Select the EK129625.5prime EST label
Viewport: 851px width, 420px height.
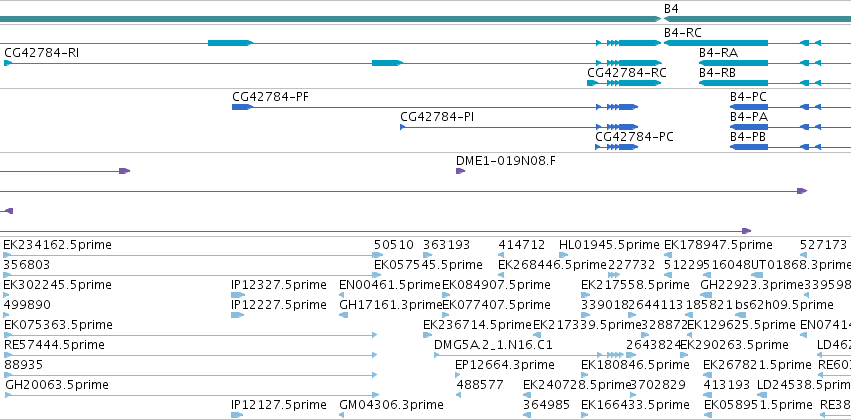tap(741, 325)
